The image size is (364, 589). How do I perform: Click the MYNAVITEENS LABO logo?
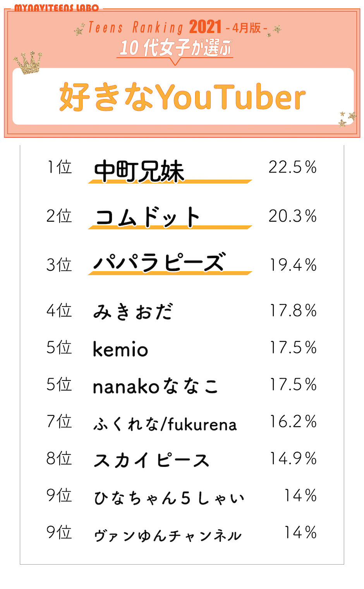coord(57,7)
